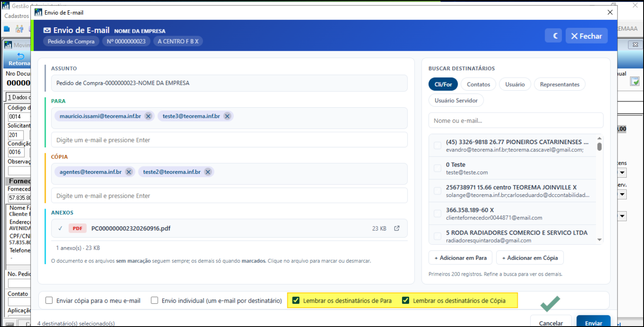Uncheck Lembrar os destinatários de Cópia
This screenshot has height=327, width=644.
[406, 301]
